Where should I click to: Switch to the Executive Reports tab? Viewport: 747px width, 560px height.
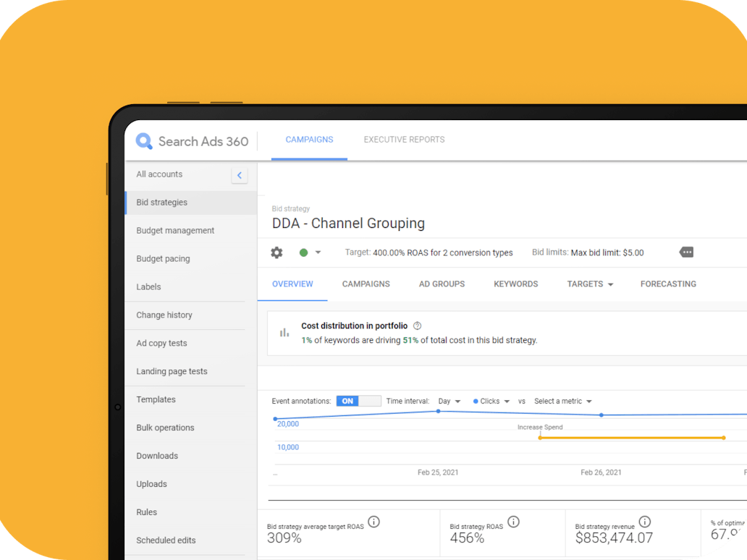click(404, 140)
